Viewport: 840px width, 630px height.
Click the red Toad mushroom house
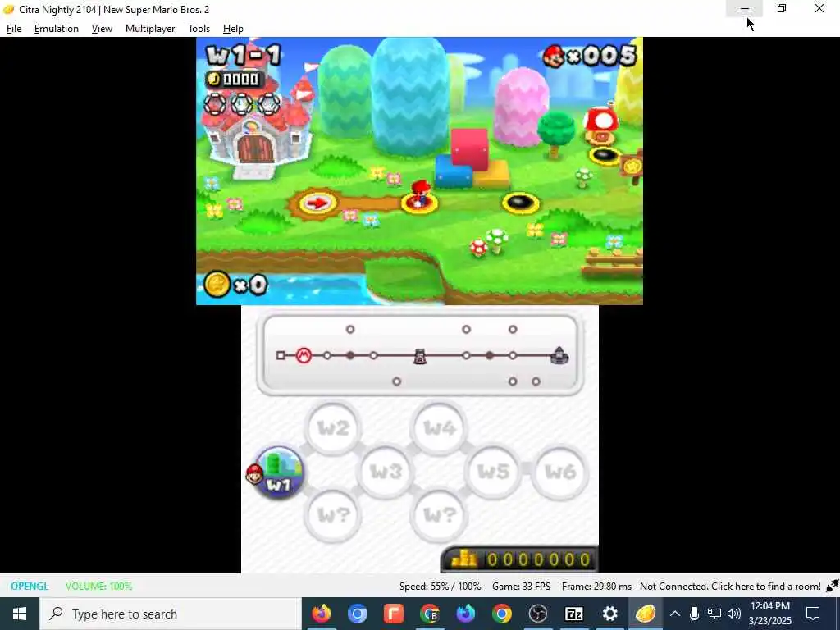coord(600,125)
